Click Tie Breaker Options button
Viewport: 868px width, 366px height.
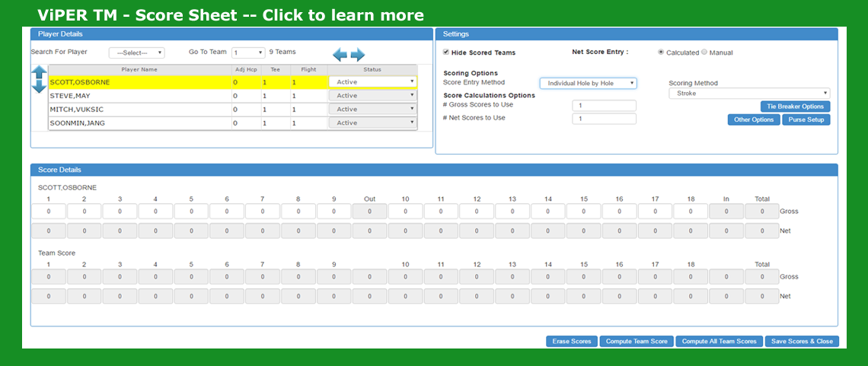(x=796, y=107)
